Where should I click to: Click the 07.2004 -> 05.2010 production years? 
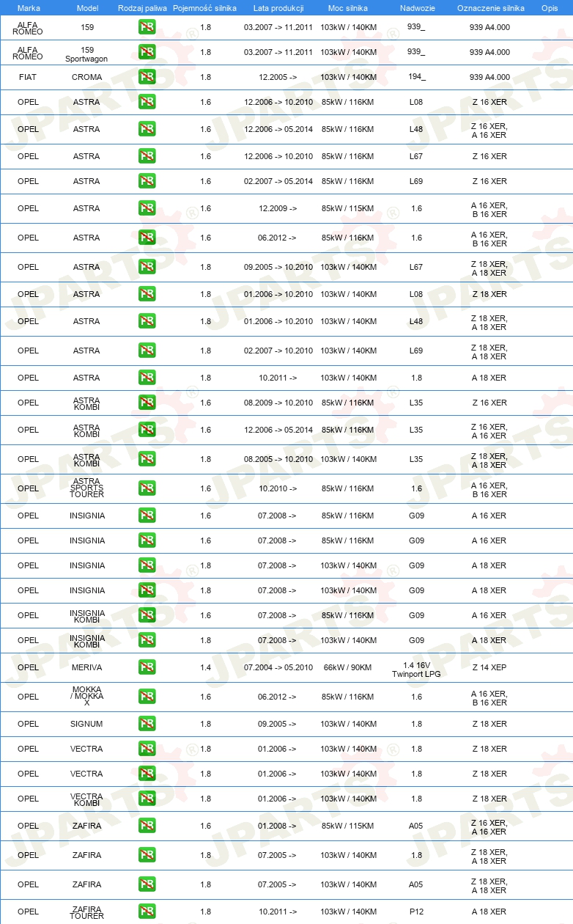278,667
